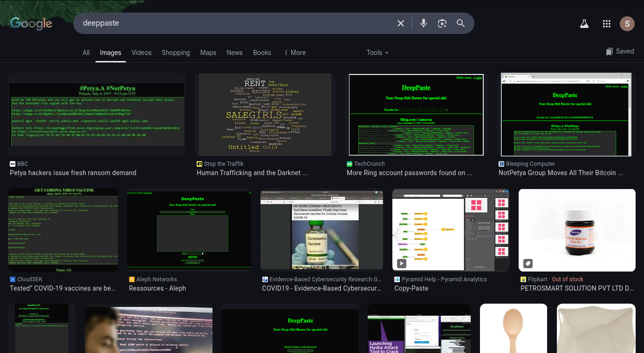Image resolution: width=644 pixels, height=353 pixels.
Task: Open the Google logo homepage link
Action: coord(31,23)
